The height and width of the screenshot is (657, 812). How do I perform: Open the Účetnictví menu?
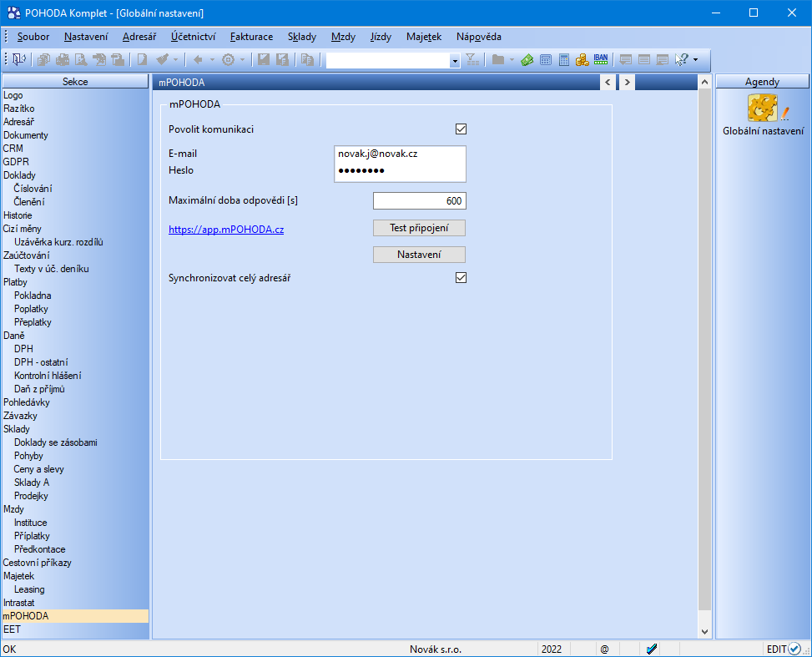tap(193, 37)
